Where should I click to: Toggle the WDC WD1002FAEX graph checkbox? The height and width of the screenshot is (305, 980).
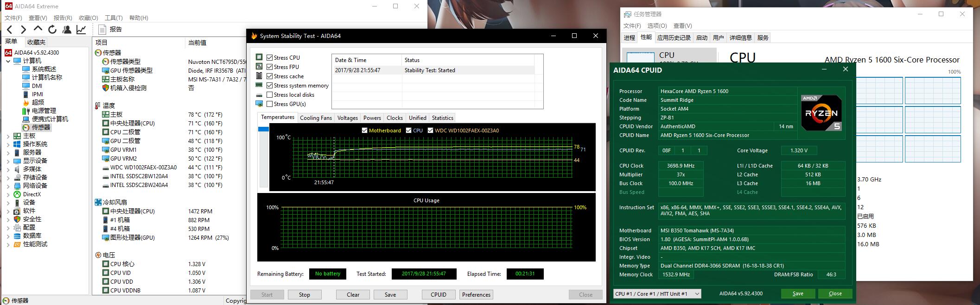click(x=430, y=131)
